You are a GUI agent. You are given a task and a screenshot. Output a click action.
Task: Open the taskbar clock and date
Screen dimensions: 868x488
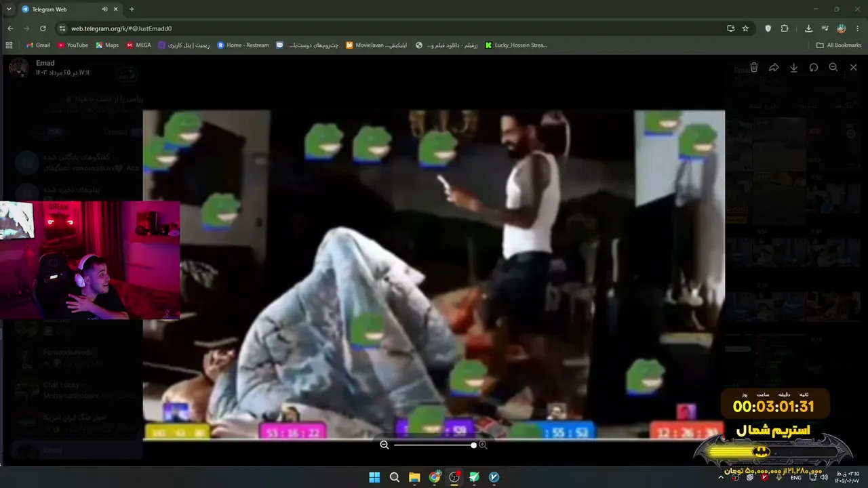[x=848, y=477]
